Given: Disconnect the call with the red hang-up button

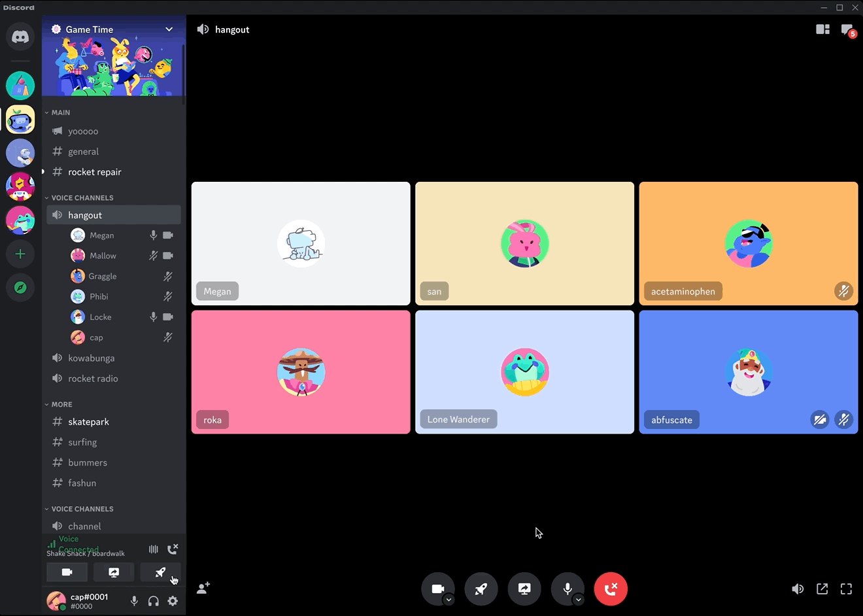Looking at the screenshot, I should (610, 589).
